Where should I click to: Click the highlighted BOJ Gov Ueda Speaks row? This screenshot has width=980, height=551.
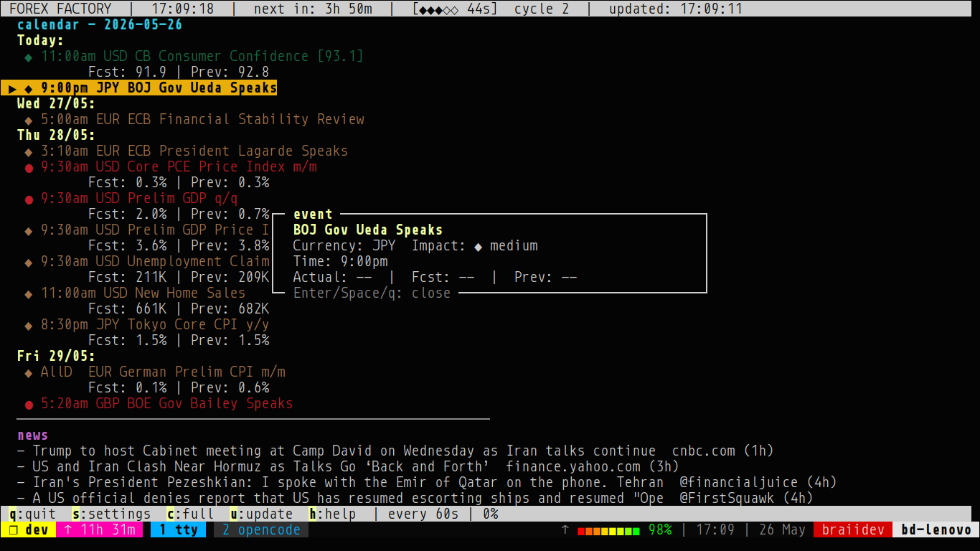tap(139, 88)
